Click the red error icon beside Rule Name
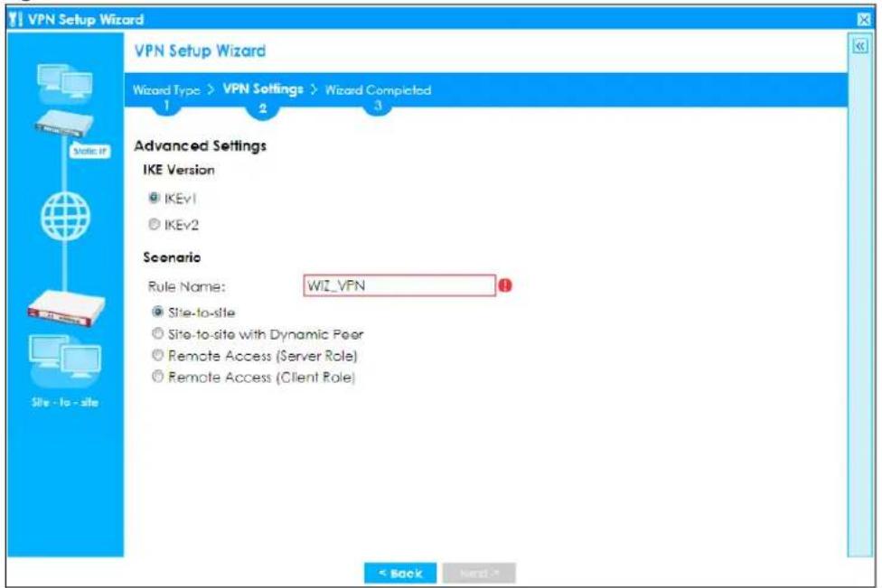The width and height of the screenshot is (882, 588). click(505, 285)
